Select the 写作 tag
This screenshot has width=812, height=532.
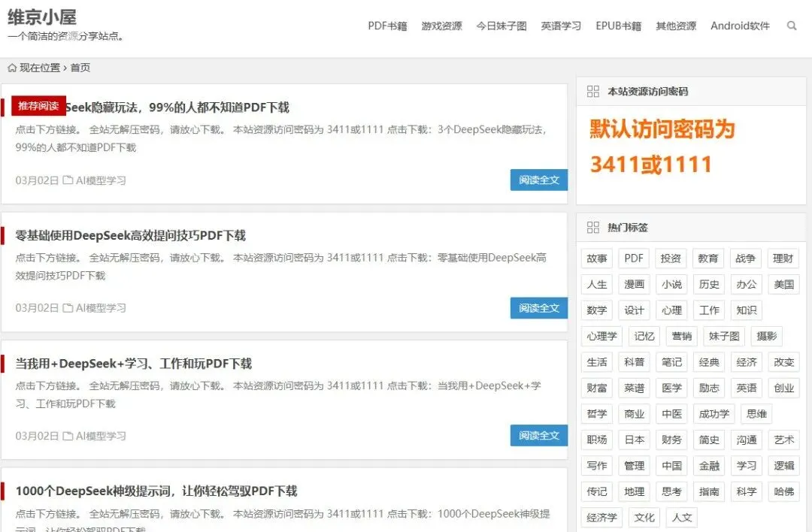pyautogui.click(x=596, y=466)
